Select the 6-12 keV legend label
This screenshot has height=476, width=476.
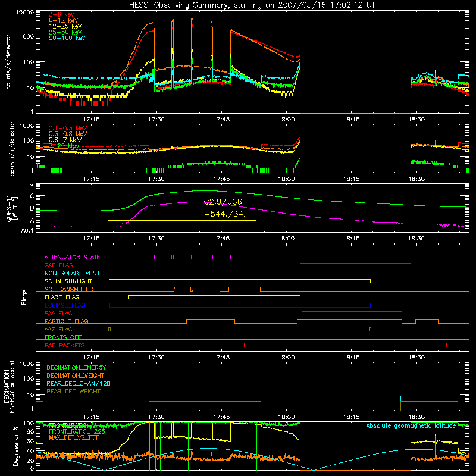[x=64, y=20]
